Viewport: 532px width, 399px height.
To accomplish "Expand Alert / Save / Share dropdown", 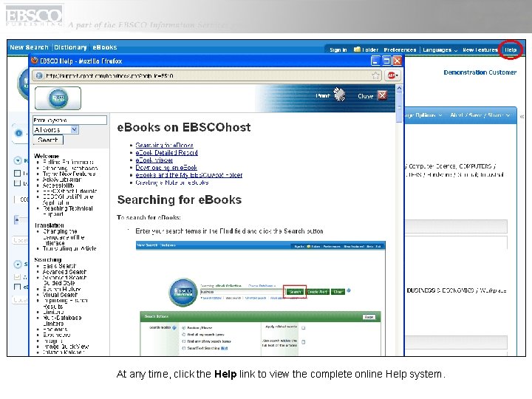I will pos(480,115).
